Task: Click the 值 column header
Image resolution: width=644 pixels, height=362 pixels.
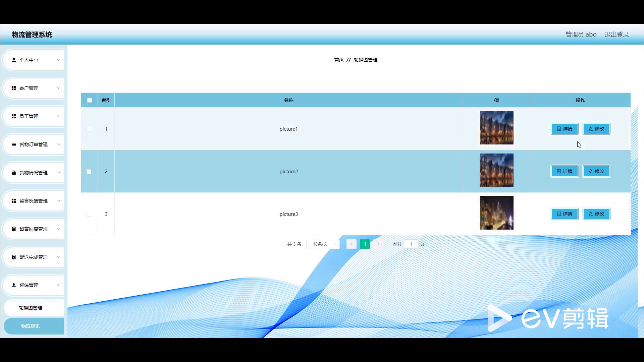Action: click(496, 100)
